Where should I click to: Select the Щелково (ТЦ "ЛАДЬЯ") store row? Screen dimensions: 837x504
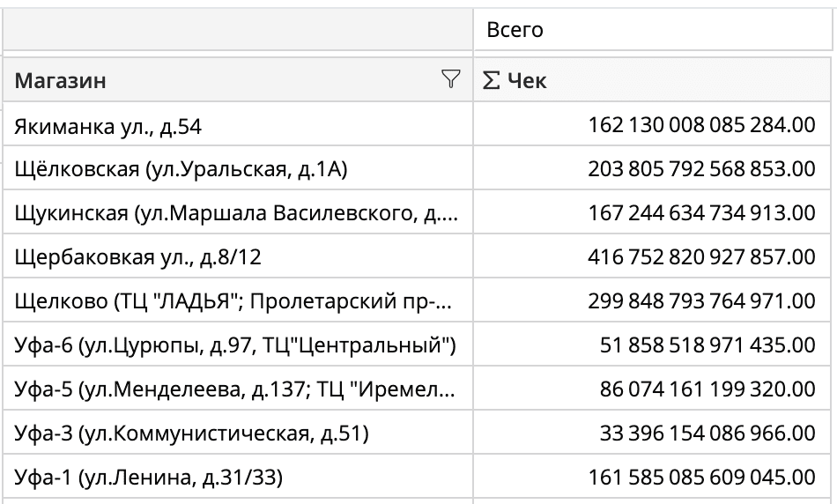pos(233,301)
